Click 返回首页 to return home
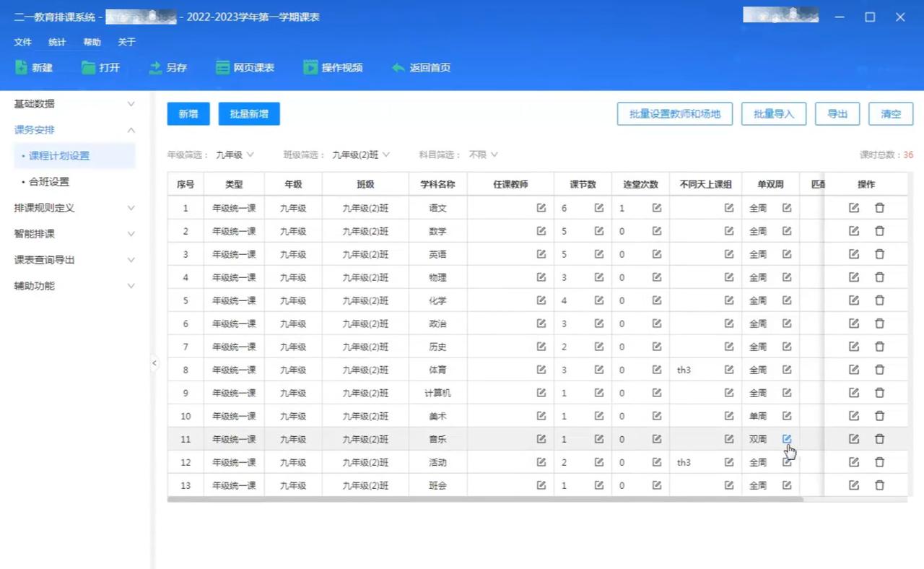924x569 pixels. tap(421, 67)
